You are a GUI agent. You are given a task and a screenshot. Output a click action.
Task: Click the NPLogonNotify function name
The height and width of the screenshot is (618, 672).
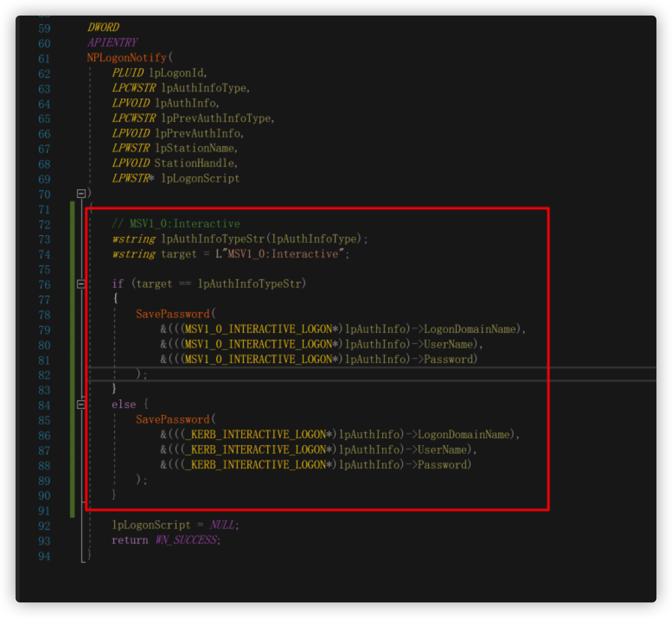click(x=127, y=57)
